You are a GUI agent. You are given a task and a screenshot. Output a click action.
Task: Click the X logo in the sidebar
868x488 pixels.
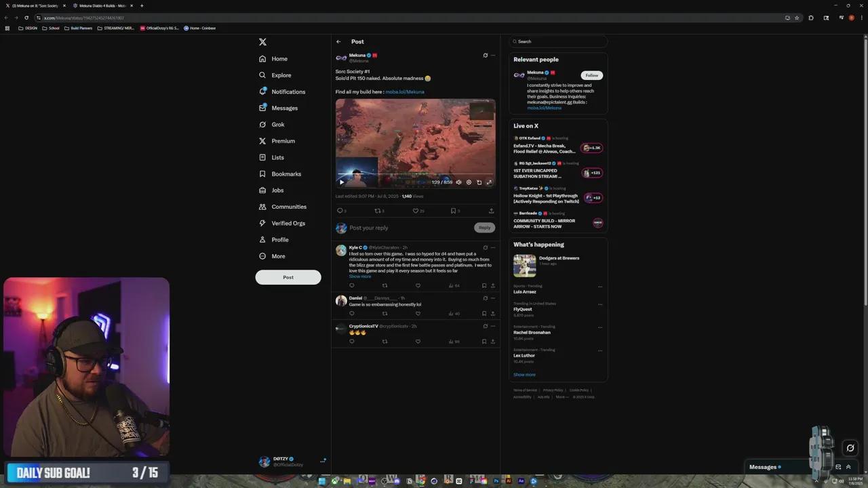262,42
